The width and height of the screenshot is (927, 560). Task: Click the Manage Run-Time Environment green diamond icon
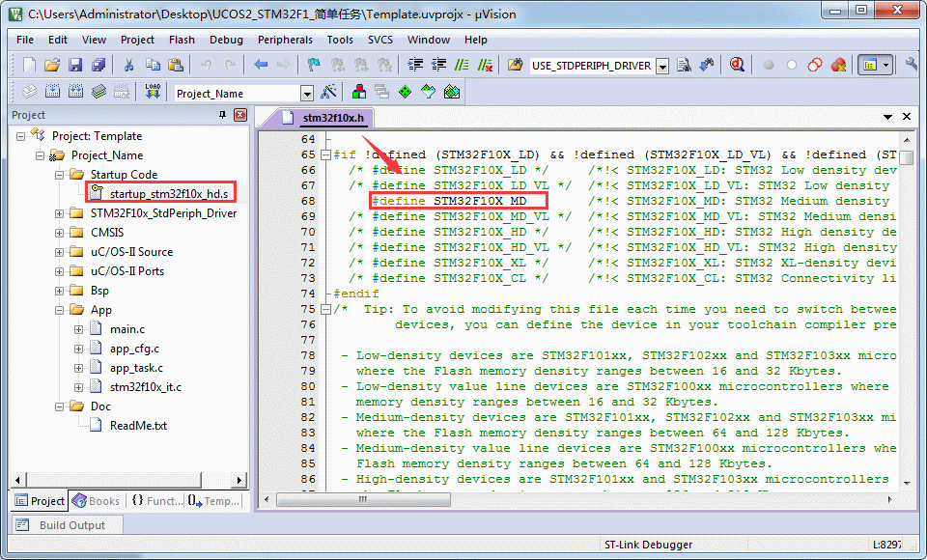[405, 92]
